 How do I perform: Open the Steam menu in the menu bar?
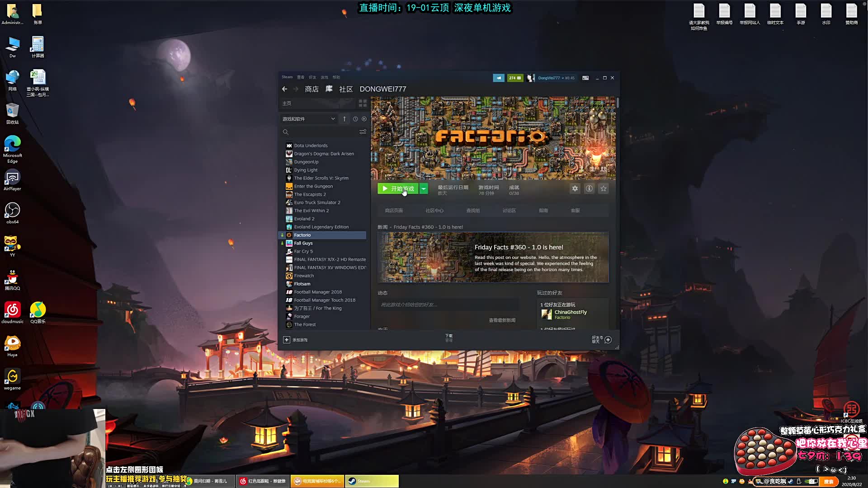[287, 77]
